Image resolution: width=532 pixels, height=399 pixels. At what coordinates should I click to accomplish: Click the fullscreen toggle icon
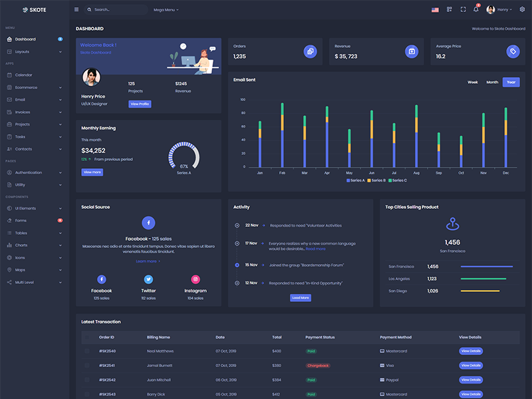tap(463, 9)
